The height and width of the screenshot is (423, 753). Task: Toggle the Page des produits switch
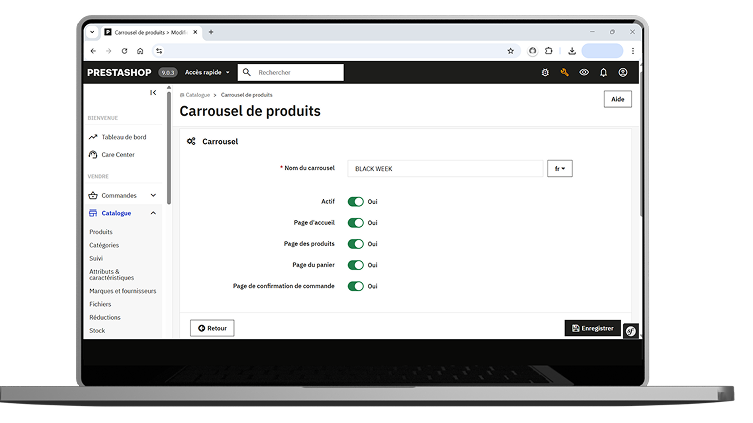356,244
